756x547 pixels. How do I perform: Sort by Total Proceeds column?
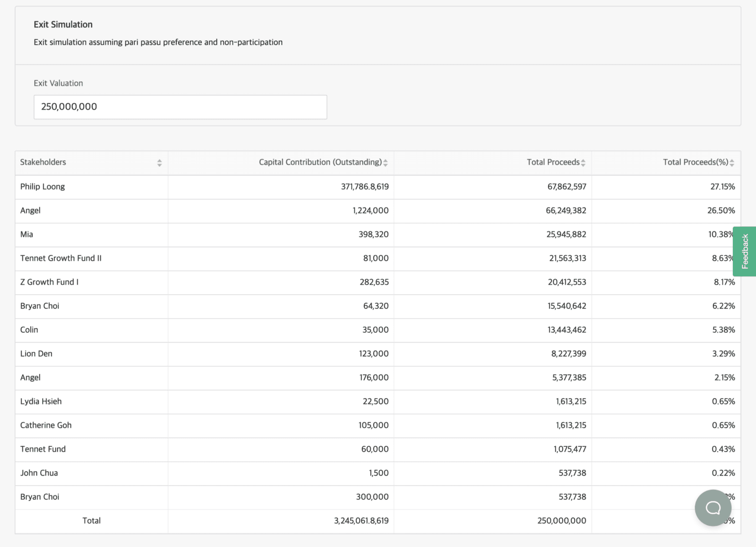click(583, 162)
